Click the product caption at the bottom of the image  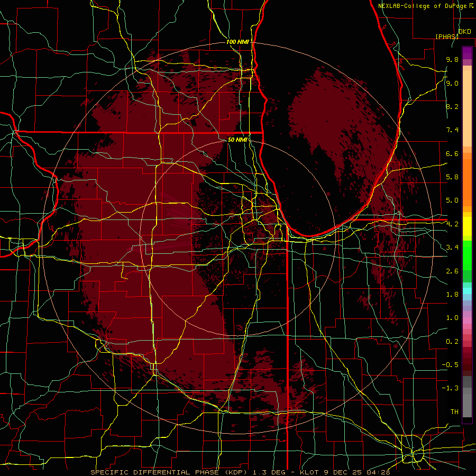(241, 472)
